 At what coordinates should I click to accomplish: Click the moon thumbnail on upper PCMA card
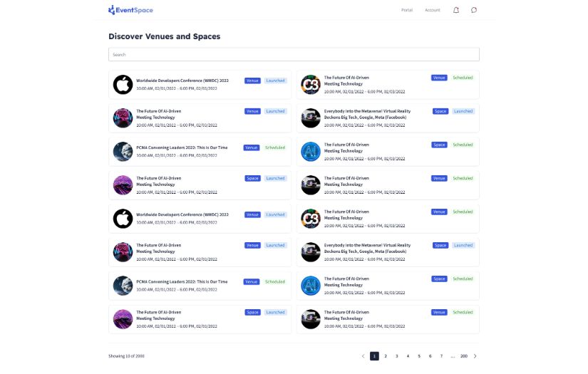[123, 152]
